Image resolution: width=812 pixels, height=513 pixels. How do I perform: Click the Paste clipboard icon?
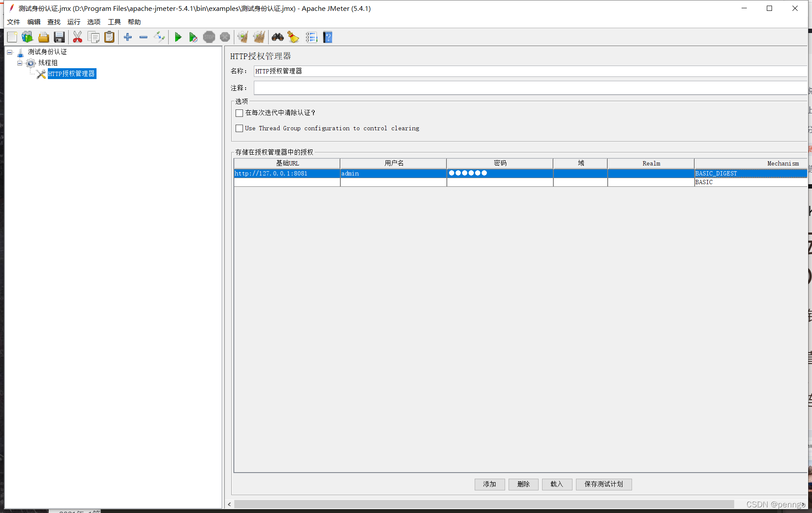click(110, 37)
